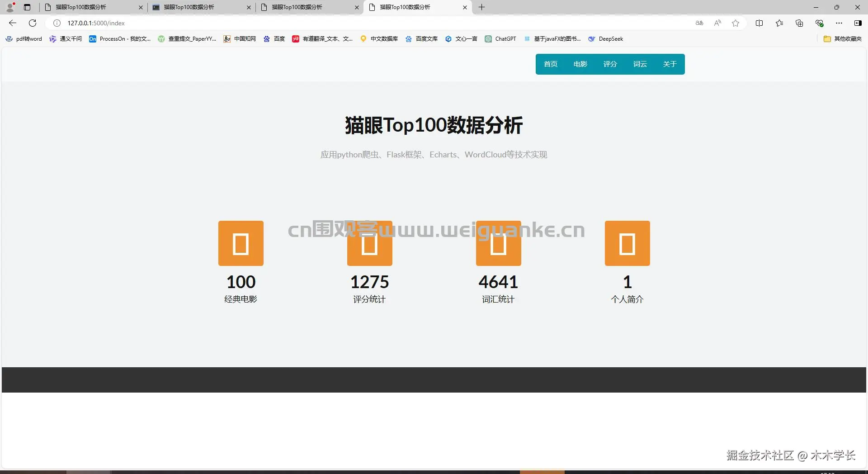The height and width of the screenshot is (474, 868).
Task: Open the browser profile icon
Action: [x=10, y=7]
